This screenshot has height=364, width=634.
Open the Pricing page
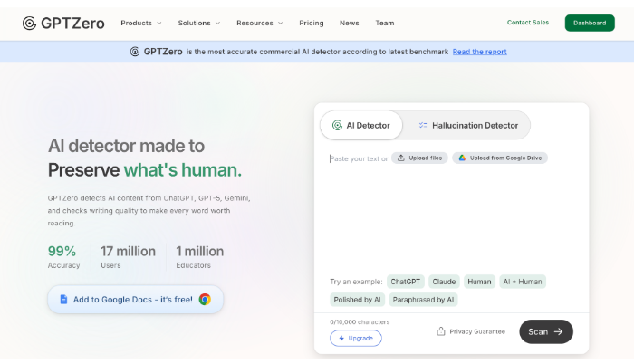[312, 23]
